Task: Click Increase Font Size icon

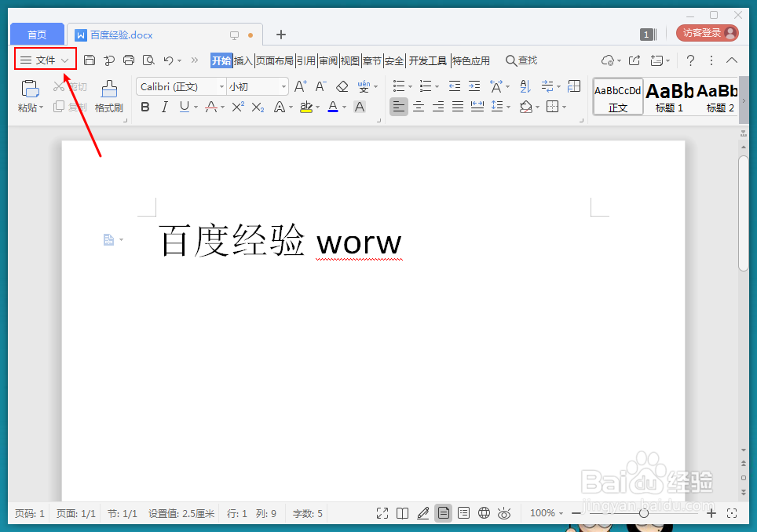Action: point(300,86)
